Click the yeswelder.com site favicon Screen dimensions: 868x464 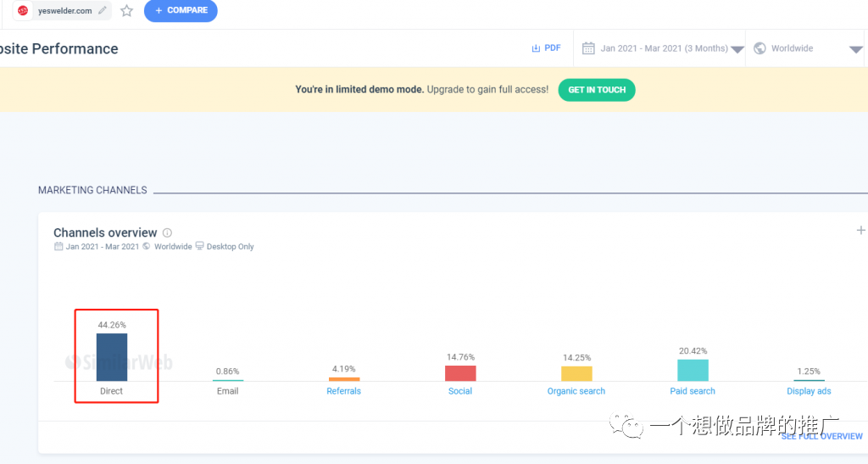coord(23,11)
